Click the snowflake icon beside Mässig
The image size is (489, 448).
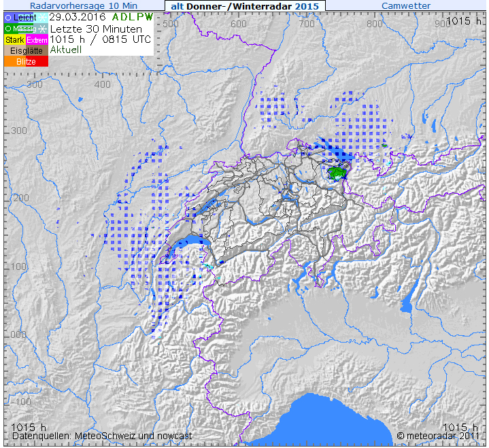click(x=43, y=29)
